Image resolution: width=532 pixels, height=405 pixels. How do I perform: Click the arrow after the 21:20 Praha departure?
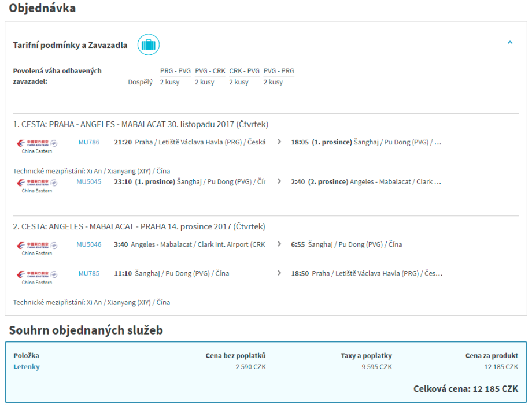tap(279, 142)
